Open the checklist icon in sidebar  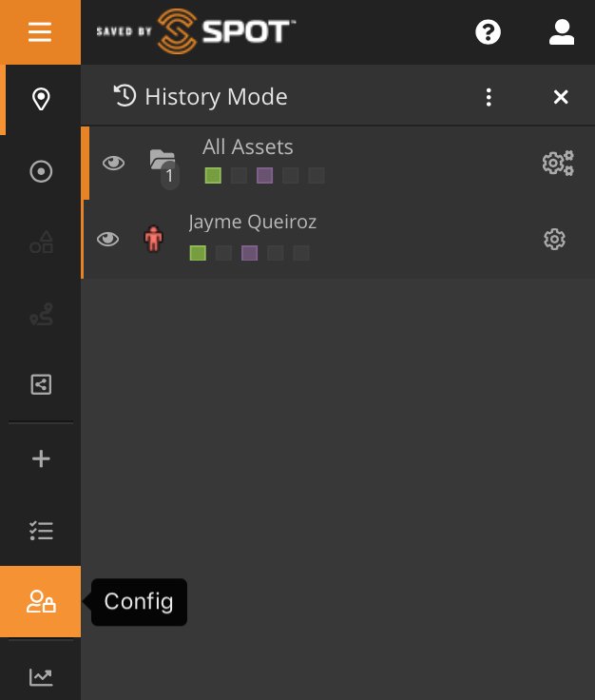pyautogui.click(x=41, y=531)
